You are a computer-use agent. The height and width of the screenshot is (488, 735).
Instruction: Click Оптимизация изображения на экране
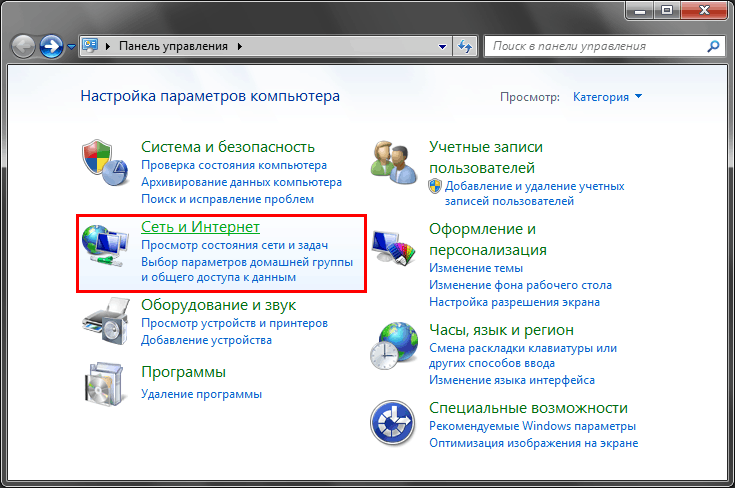click(533, 443)
